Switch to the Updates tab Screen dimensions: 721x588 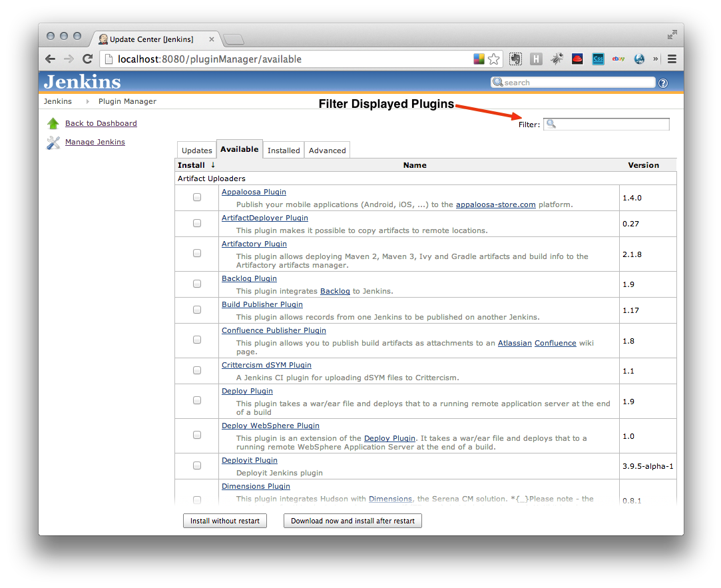coord(197,150)
